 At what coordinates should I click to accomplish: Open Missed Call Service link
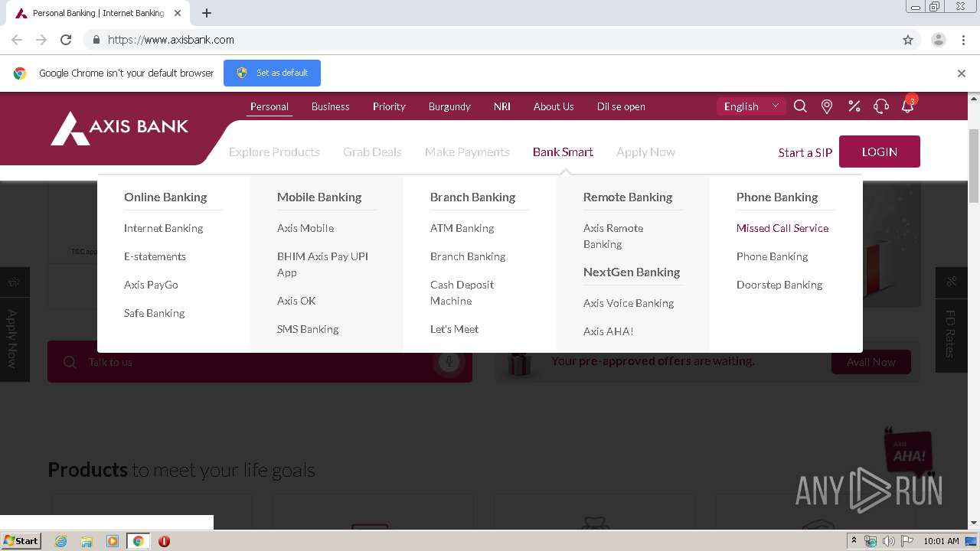pos(782,228)
